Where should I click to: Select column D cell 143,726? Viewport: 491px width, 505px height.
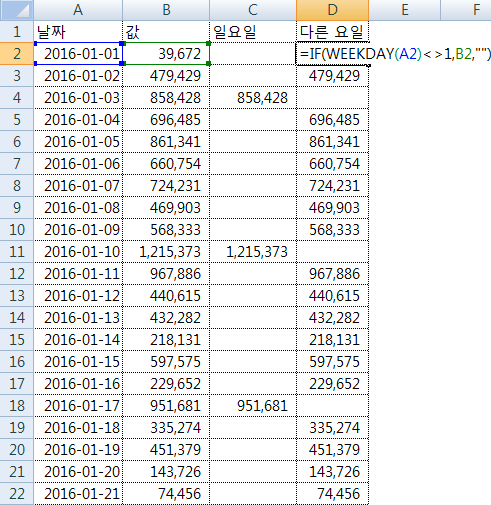332,472
